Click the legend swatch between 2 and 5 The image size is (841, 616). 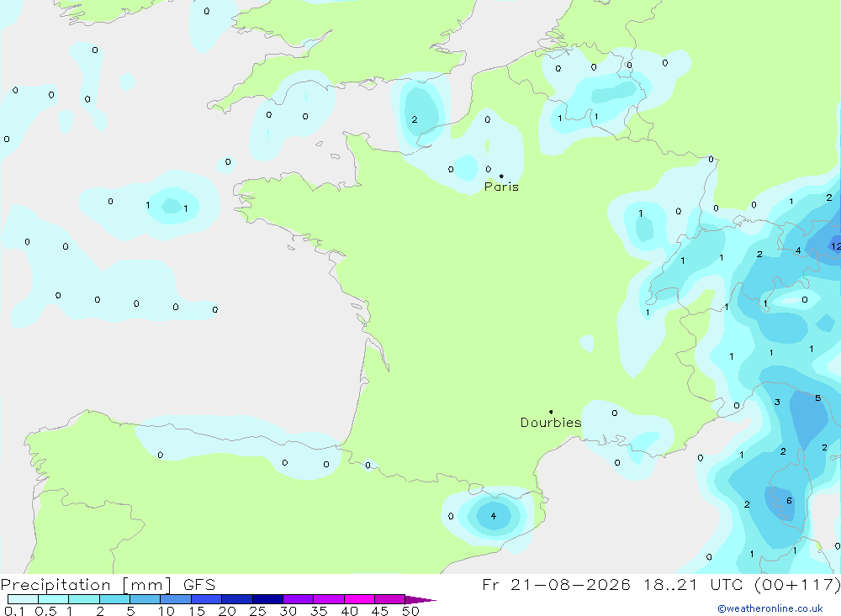pyautogui.click(x=114, y=599)
